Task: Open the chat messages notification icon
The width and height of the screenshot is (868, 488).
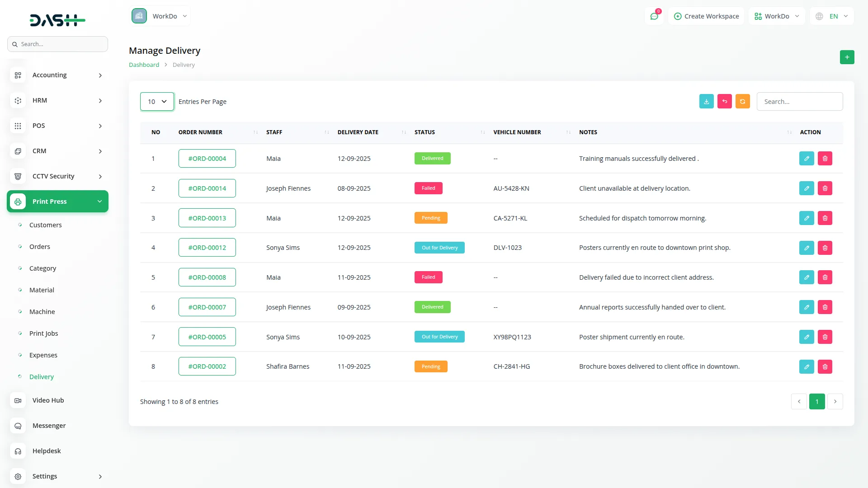Action: click(654, 16)
